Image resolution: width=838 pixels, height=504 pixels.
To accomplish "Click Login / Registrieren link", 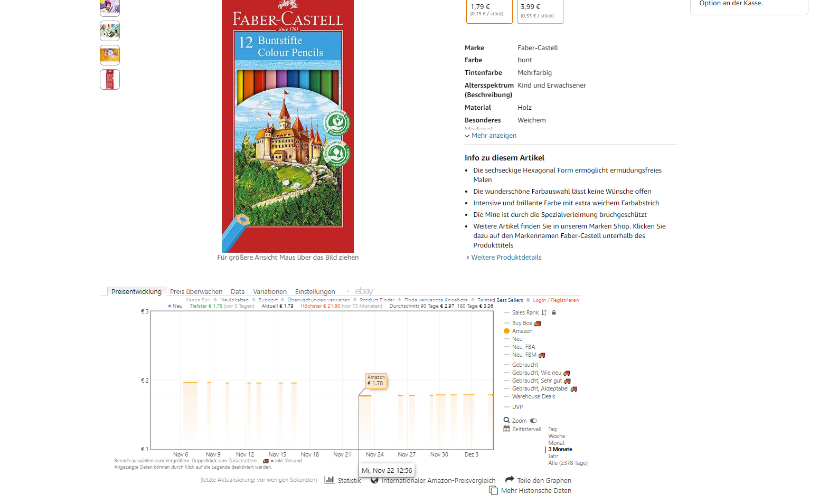I will click(x=555, y=300).
